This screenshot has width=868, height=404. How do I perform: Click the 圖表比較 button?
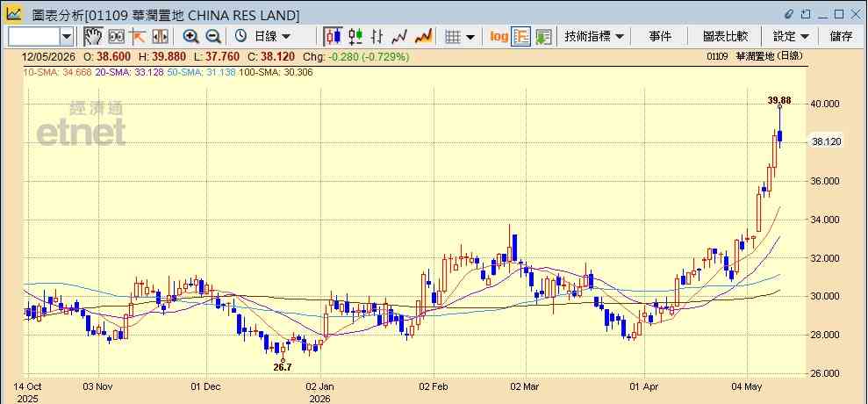(725, 37)
